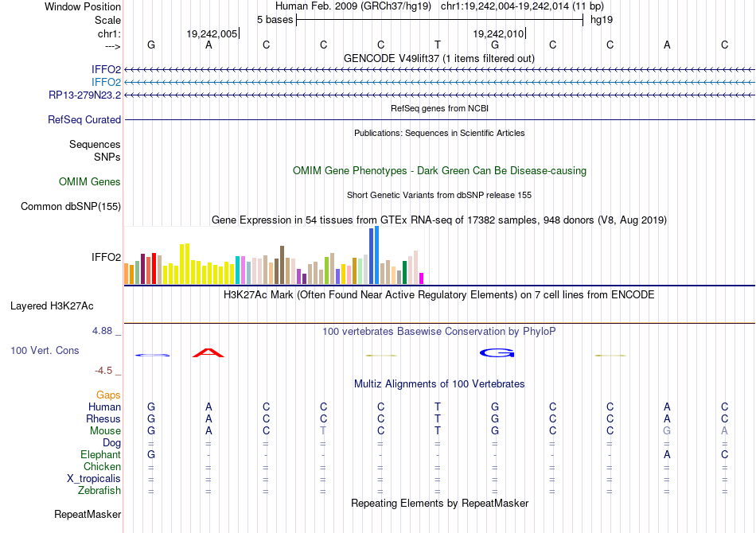Open 'Repeating Elements by RepeatMasker' title
The height and width of the screenshot is (533, 756).
(439, 503)
